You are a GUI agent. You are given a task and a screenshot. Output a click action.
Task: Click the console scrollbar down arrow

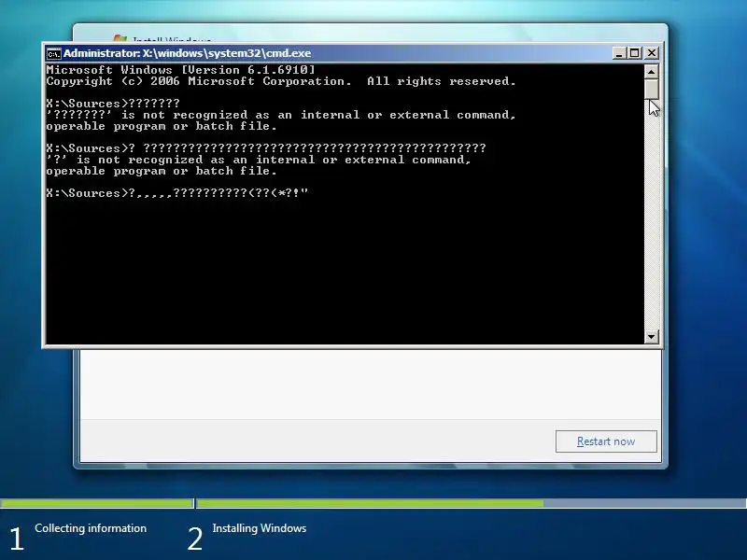point(651,337)
